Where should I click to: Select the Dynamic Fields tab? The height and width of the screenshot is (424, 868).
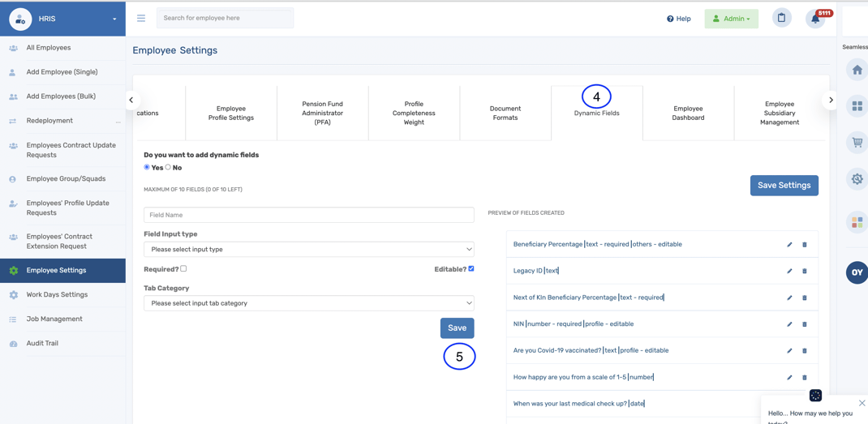pos(597,113)
